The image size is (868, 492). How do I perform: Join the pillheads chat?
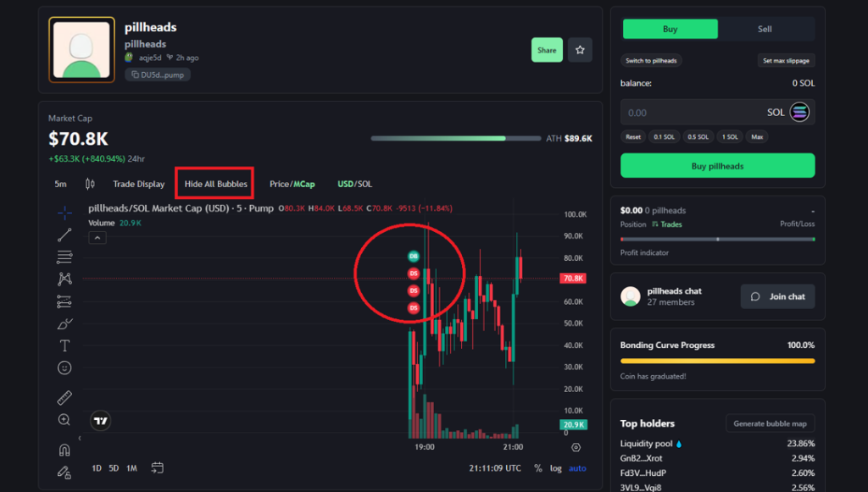(778, 296)
